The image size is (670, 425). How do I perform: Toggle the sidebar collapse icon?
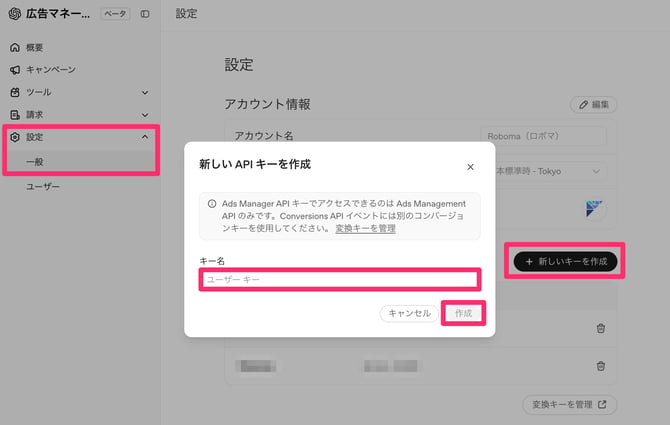[145, 14]
